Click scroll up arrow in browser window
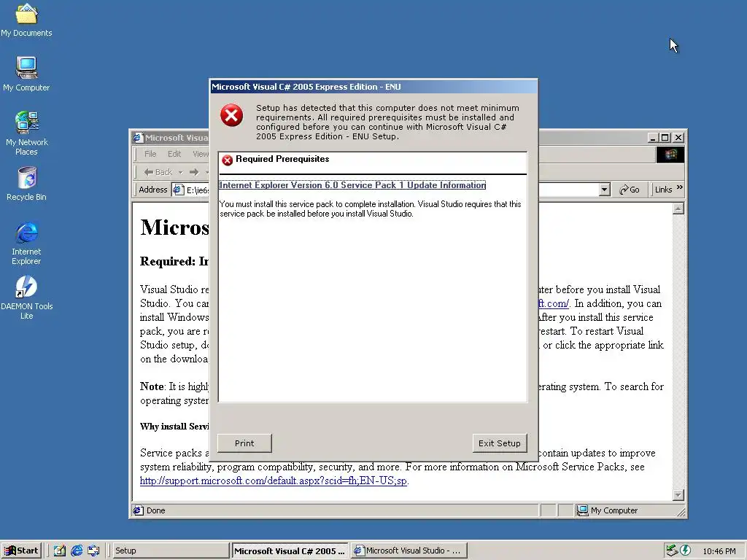 point(678,209)
